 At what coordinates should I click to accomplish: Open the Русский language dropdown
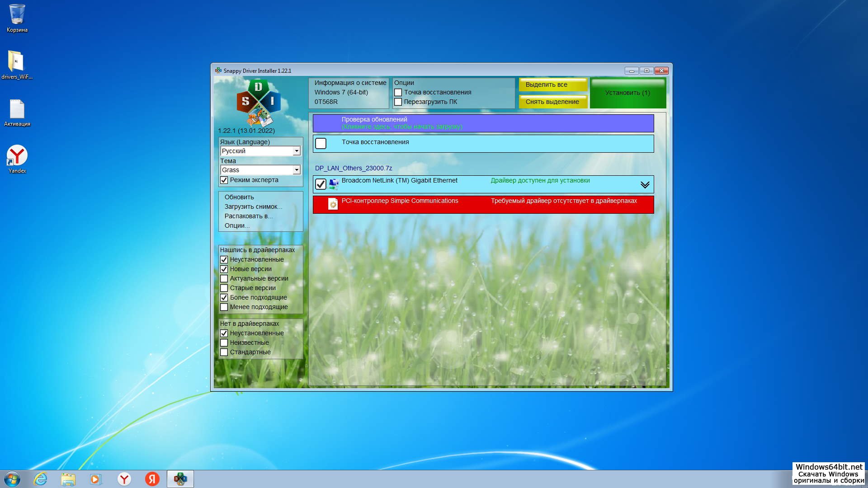297,151
